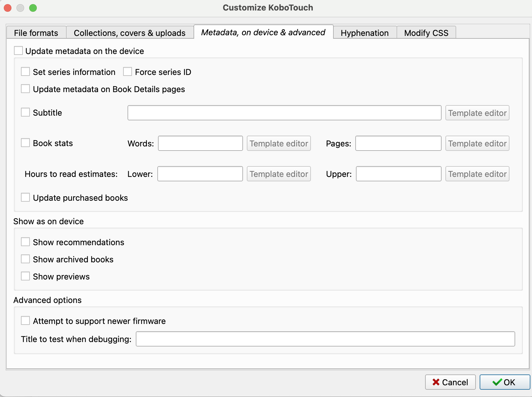Check the Set series information box
The width and height of the screenshot is (532, 397).
coord(25,72)
